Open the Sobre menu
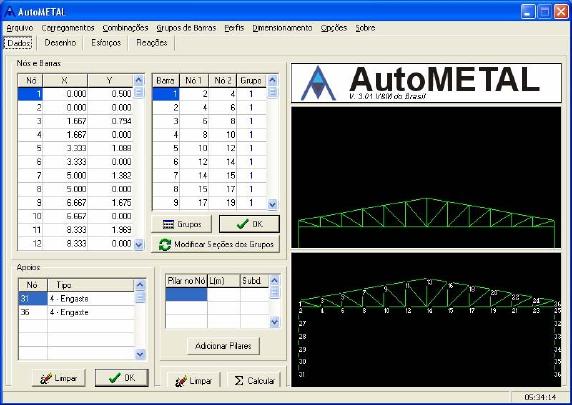Viewport: 572px width, 405px height. click(365, 28)
